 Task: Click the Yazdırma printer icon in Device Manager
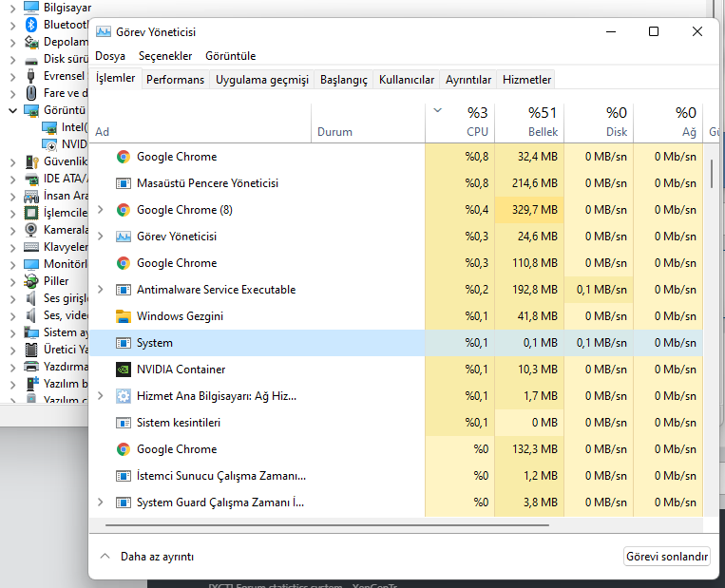pos(31,367)
